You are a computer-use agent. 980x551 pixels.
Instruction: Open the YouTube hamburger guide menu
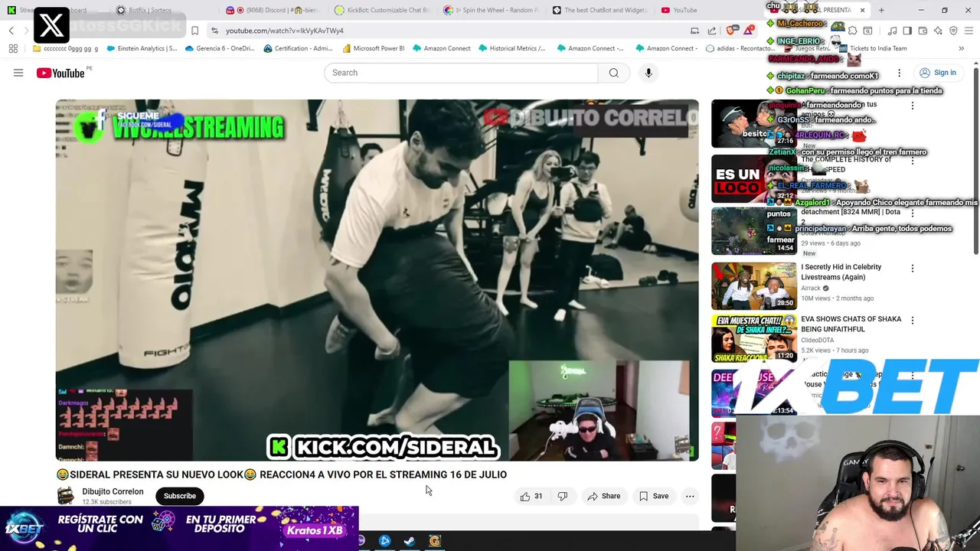18,73
